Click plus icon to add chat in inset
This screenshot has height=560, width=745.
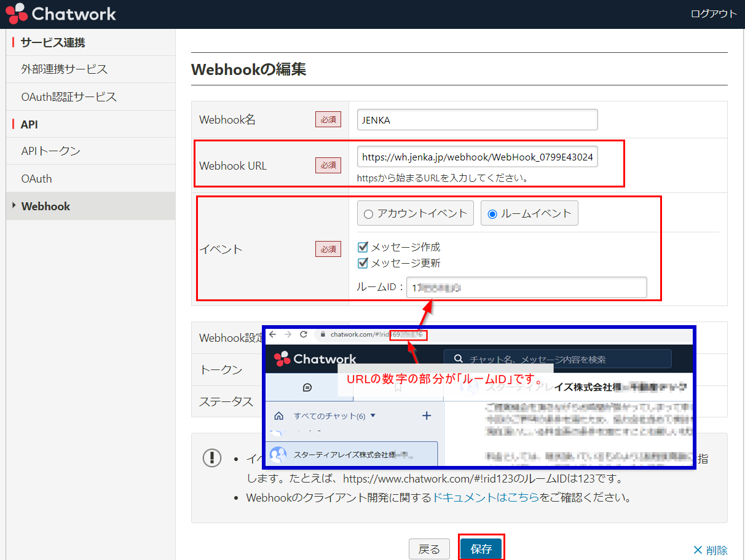pos(427,416)
